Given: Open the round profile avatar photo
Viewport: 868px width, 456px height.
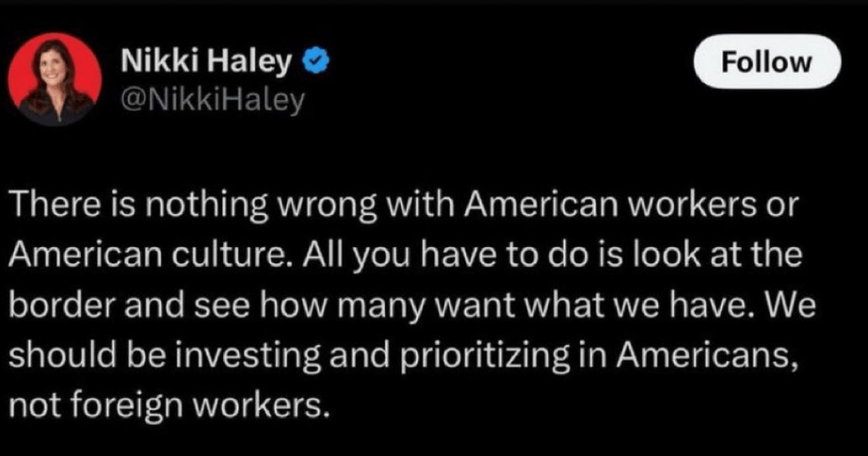Looking at the screenshot, I should (x=54, y=80).
